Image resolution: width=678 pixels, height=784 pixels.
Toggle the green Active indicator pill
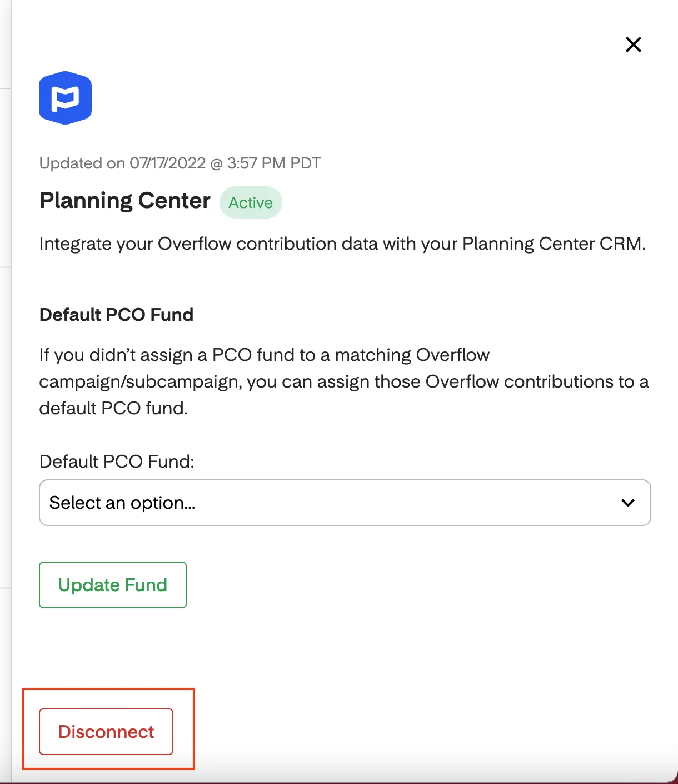tap(251, 202)
